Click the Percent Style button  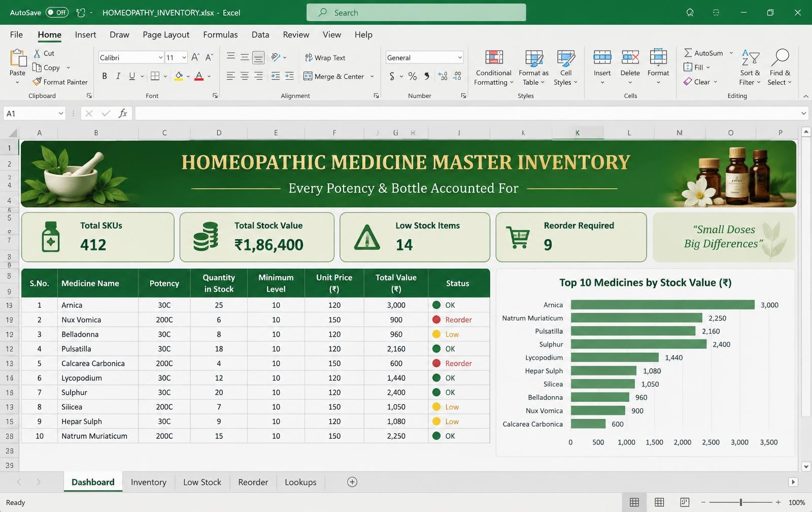(413, 76)
